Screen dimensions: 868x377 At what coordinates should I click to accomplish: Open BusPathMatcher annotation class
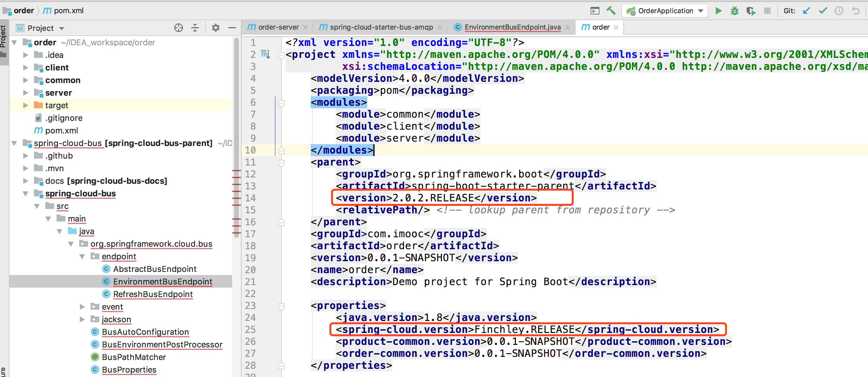pyautogui.click(x=134, y=357)
